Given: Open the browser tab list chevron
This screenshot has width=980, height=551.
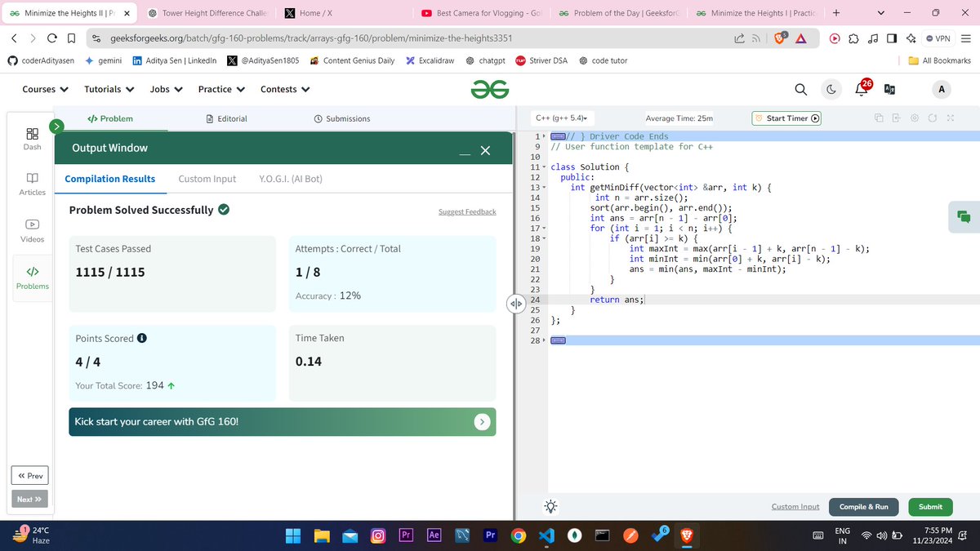Looking at the screenshot, I should (x=880, y=13).
